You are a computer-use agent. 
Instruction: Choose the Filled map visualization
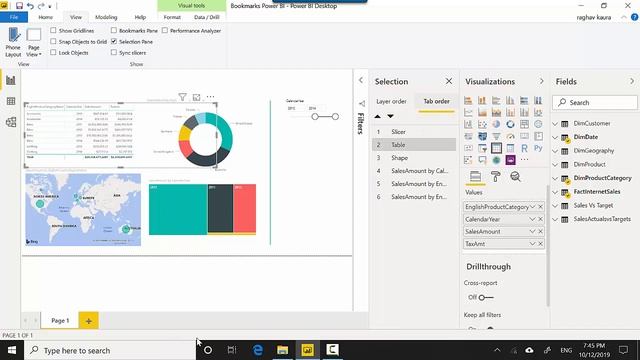pyautogui.click(x=482, y=136)
